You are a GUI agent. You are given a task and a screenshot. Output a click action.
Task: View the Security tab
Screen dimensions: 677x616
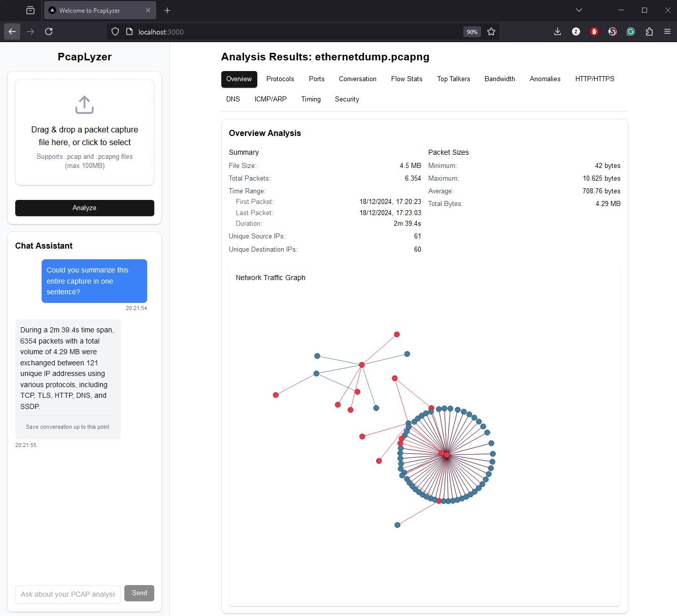(x=347, y=99)
